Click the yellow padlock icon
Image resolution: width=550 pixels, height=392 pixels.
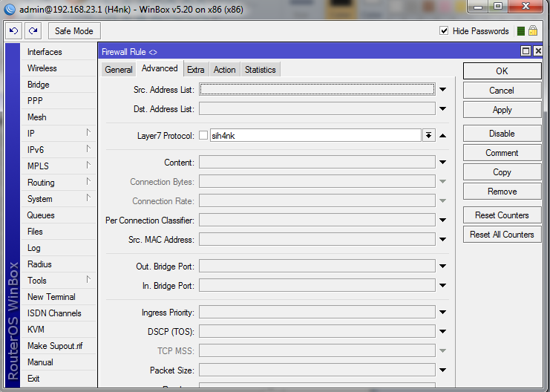533,30
